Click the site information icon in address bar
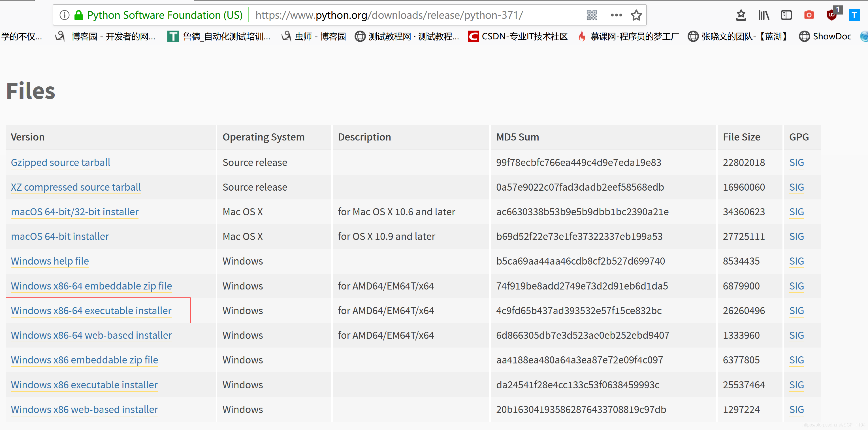The height and width of the screenshot is (430, 868). click(64, 15)
